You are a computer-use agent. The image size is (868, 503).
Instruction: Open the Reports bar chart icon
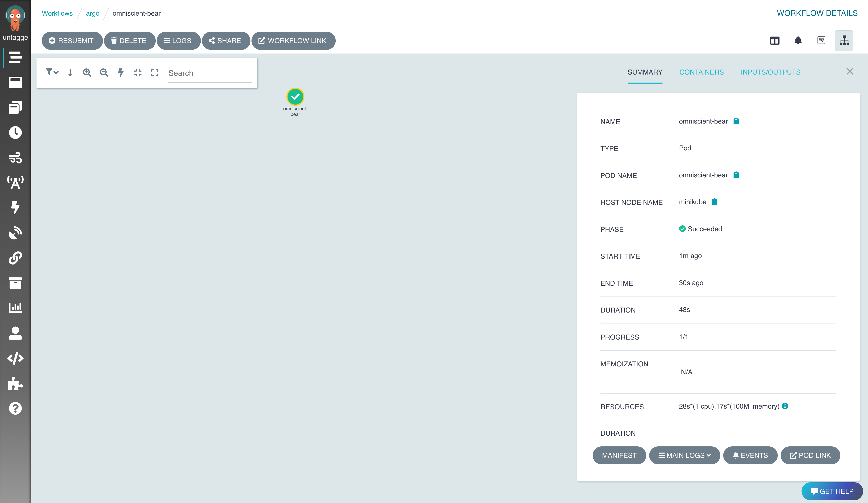click(15, 307)
